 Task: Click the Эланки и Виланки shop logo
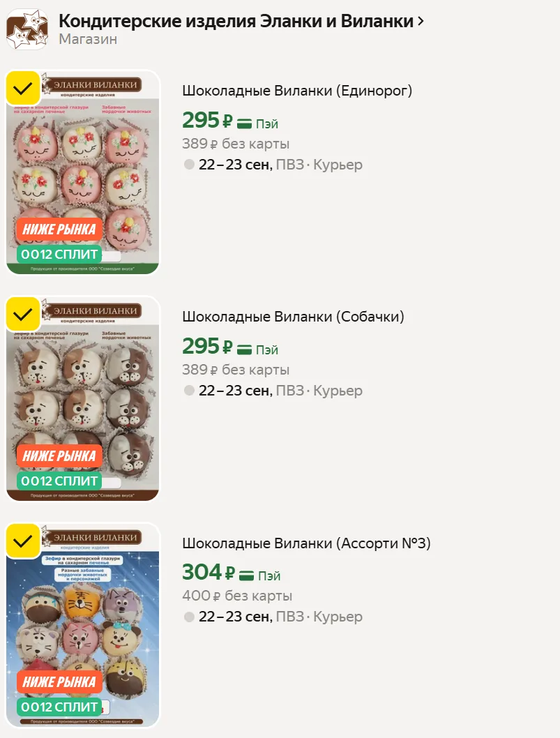click(x=27, y=29)
